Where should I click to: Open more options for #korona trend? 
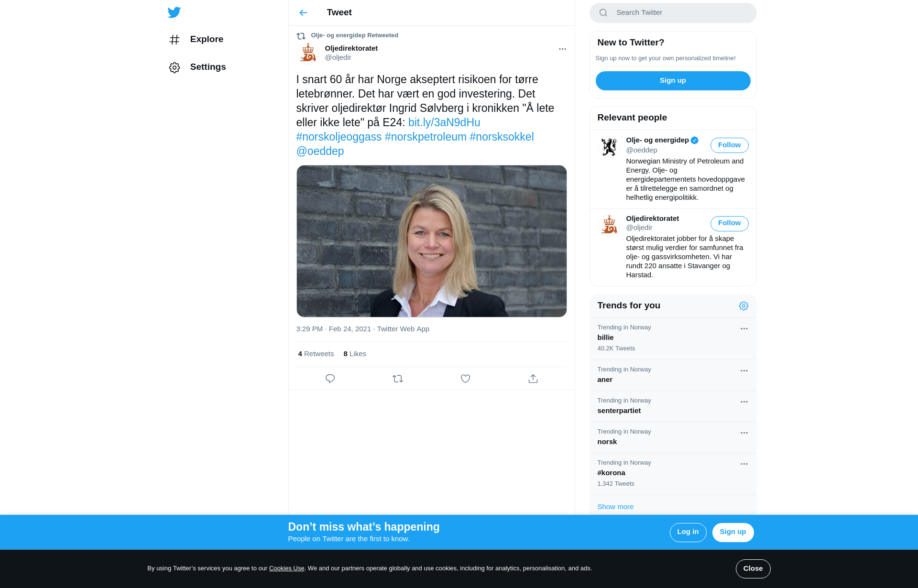744,464
